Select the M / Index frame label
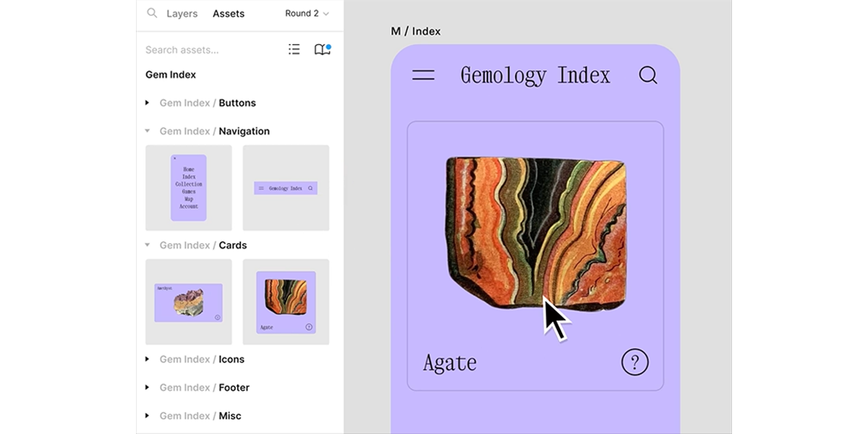 (415, 31)
